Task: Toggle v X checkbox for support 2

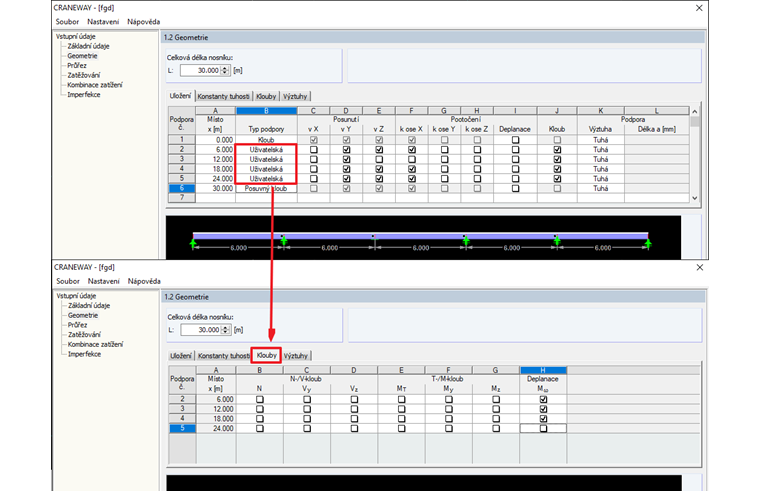Action: (314, 150)
